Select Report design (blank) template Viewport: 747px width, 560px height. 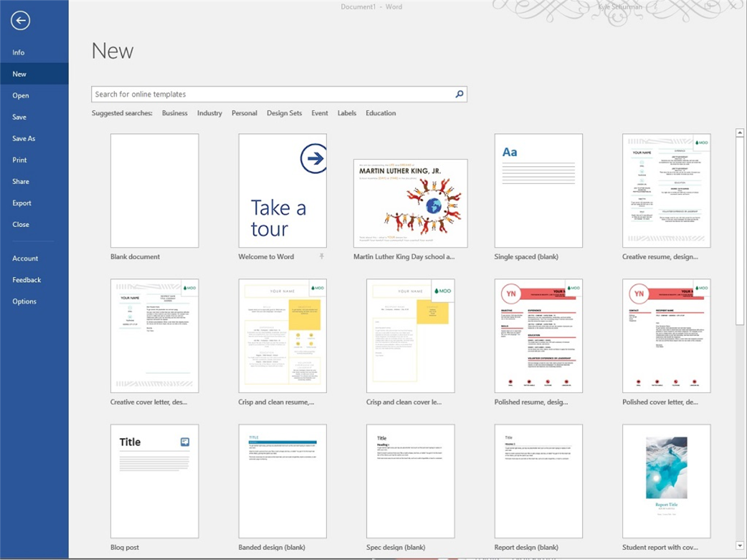[x=538, y=482]
